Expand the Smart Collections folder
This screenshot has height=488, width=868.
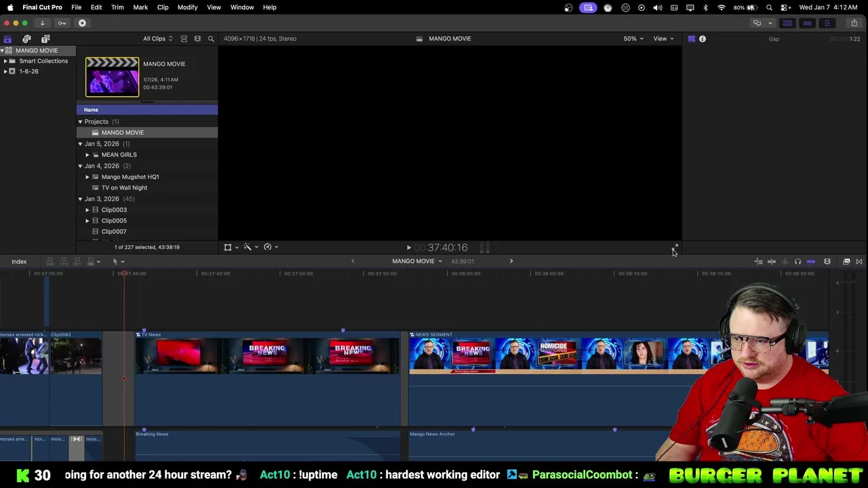(5, 61)
